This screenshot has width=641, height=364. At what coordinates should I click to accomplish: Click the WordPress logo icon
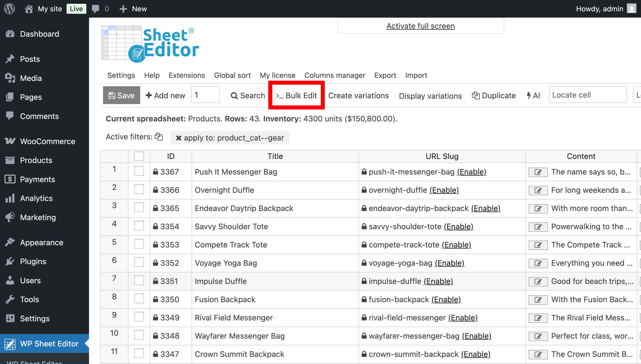10,9
